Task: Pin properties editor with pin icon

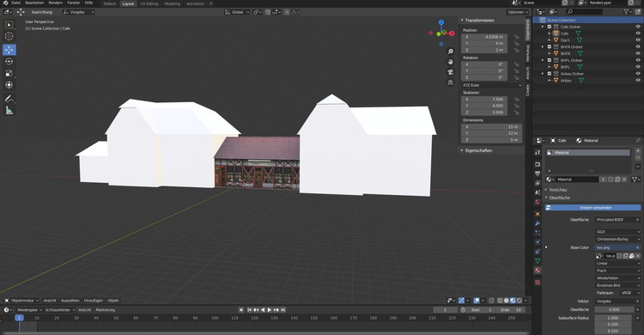Action: pyautogui.click(x=638, y=141)
